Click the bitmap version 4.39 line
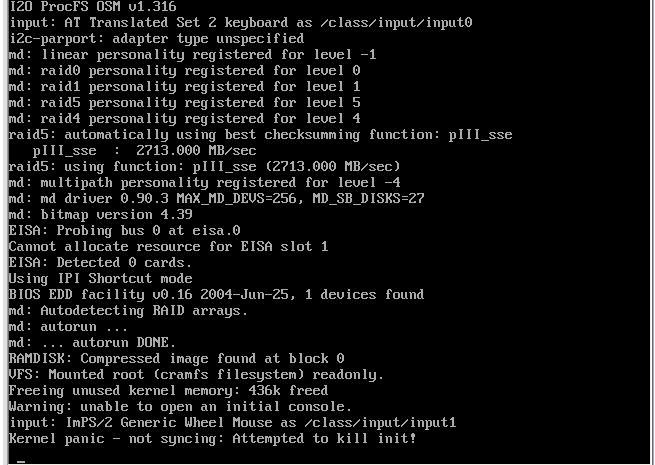Image resolution: width=655 pixels, height=465 pixels. coord(100,215)
